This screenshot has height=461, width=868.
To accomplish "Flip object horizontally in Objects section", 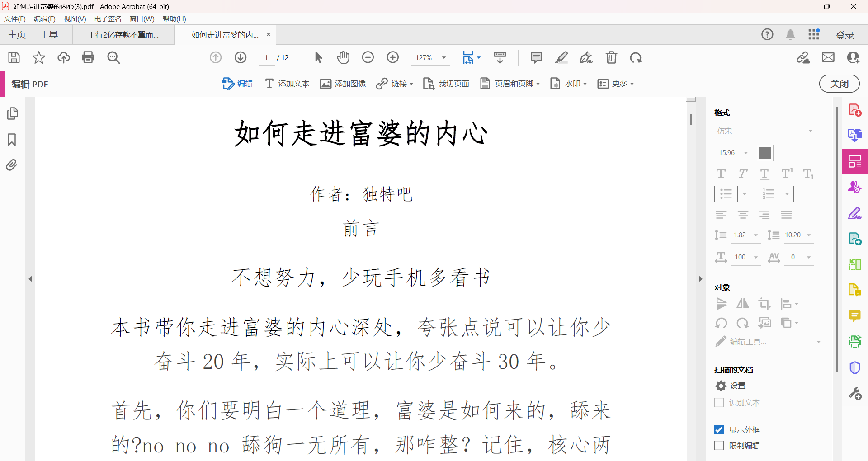I will [x=743, y=304].
